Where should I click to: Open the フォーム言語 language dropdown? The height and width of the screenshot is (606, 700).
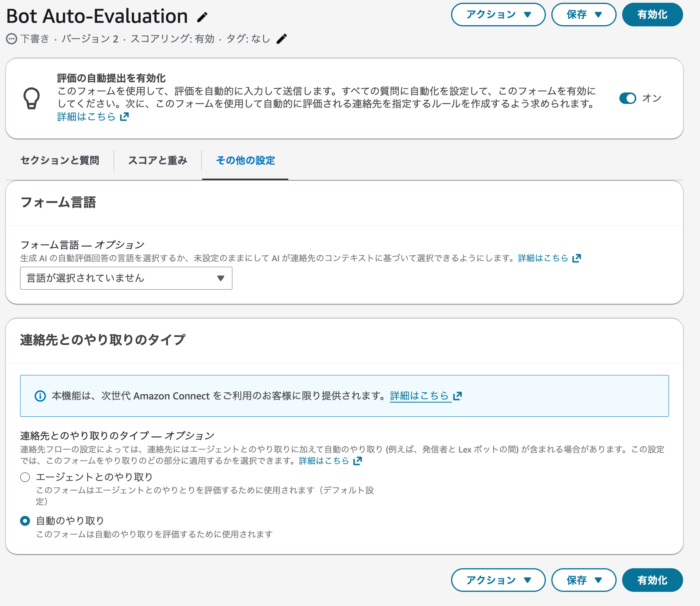click(126, 278)
